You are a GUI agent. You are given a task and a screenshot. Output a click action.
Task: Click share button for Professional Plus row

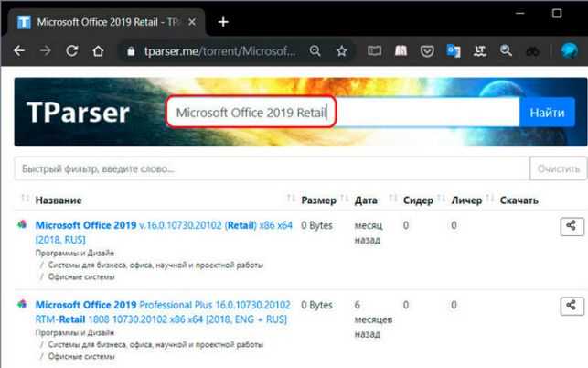click(572, 306)
